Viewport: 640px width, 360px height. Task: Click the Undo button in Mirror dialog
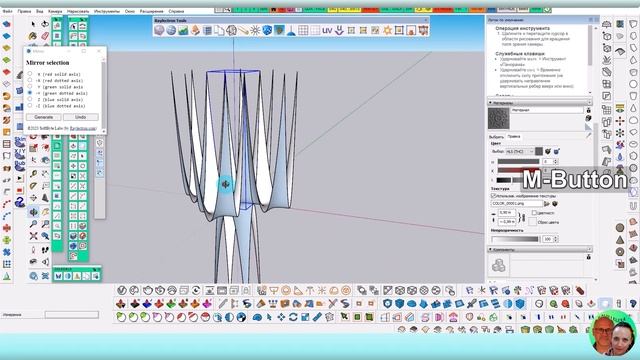pos(80,117)
